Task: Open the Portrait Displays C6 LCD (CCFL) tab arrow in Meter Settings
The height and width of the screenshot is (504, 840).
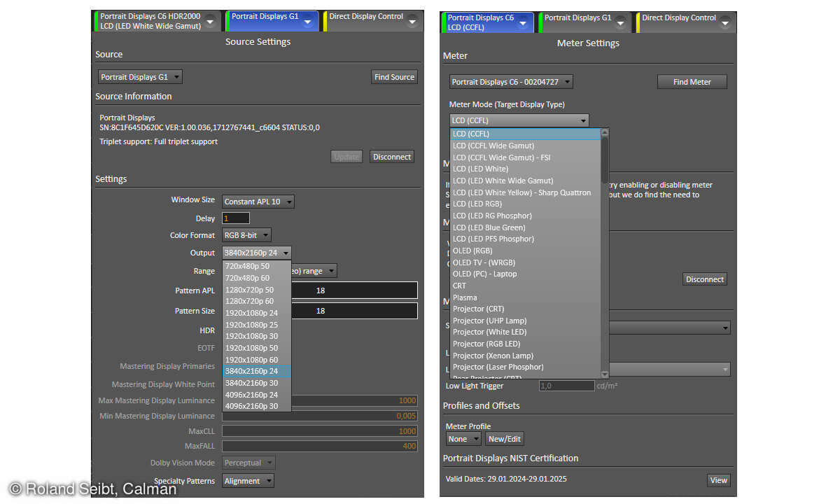Action: 523,23
